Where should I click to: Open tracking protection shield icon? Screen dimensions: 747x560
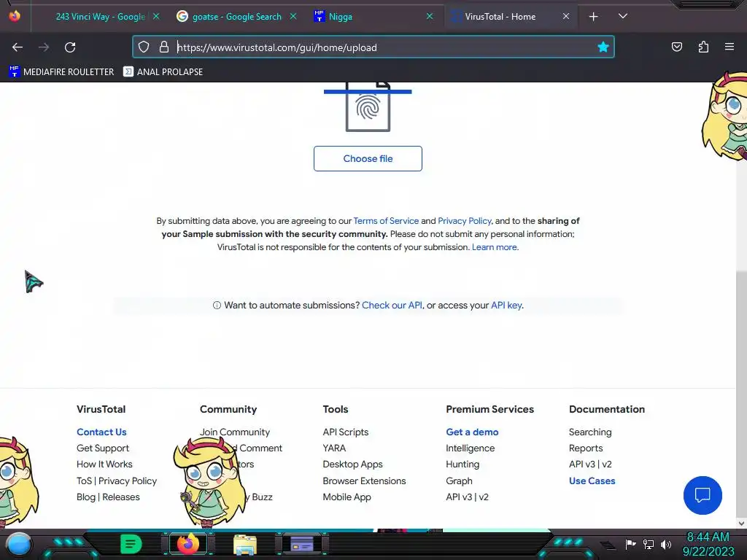pos(144,47)
